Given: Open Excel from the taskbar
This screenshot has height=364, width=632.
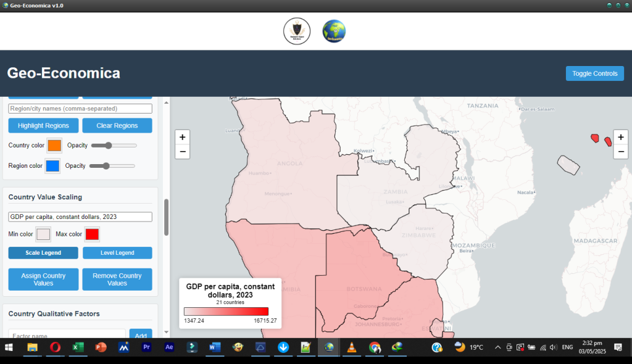Looking at the screenshot, I should pos(78,347).
